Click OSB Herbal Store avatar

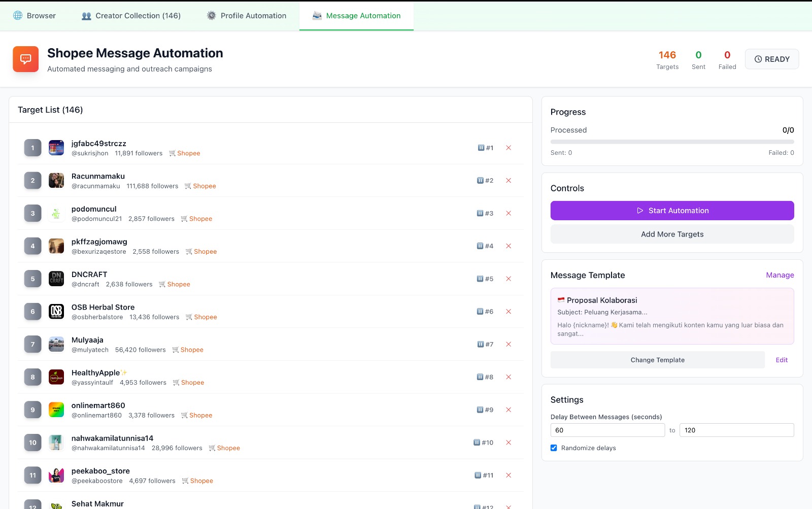[x=56, y=312]
